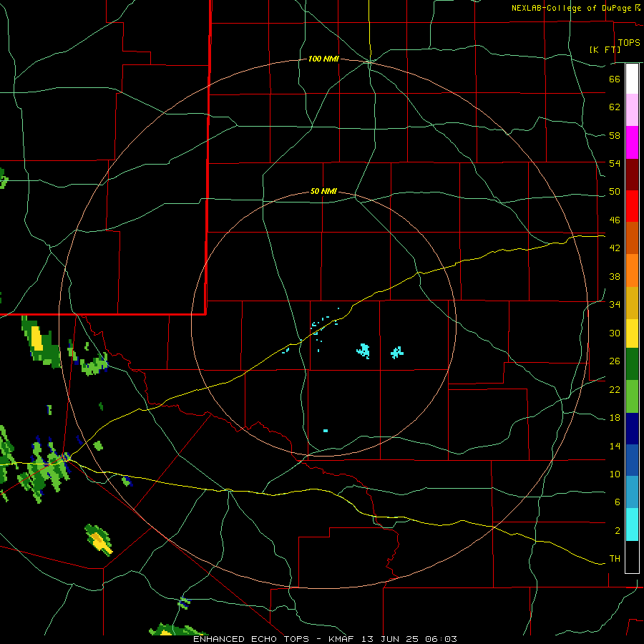This screenshot has height=644, width=644.
Task: Click the bright orange legend swatch
Action: pyautogui.click(x=632, y=270)
